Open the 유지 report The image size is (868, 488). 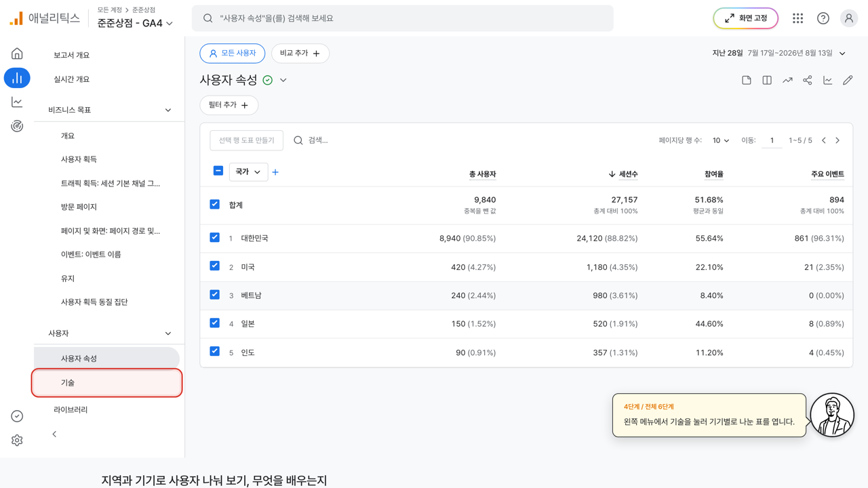(68, 279)
